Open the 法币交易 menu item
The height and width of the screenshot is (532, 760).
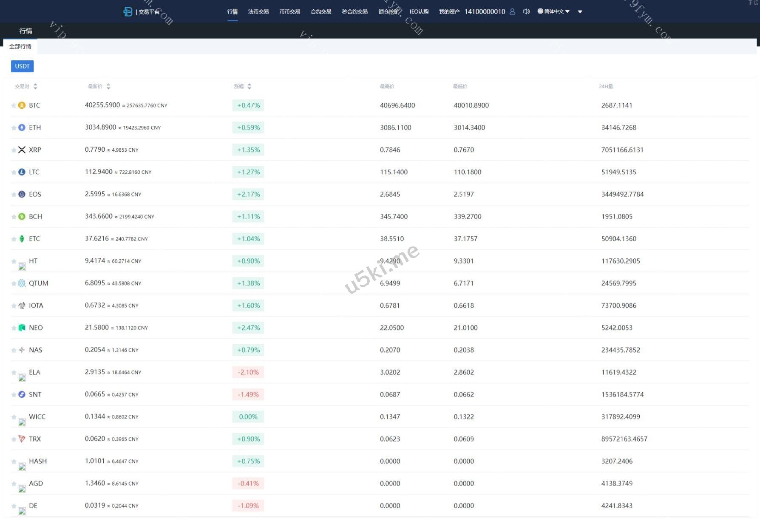tap(258, 11)
